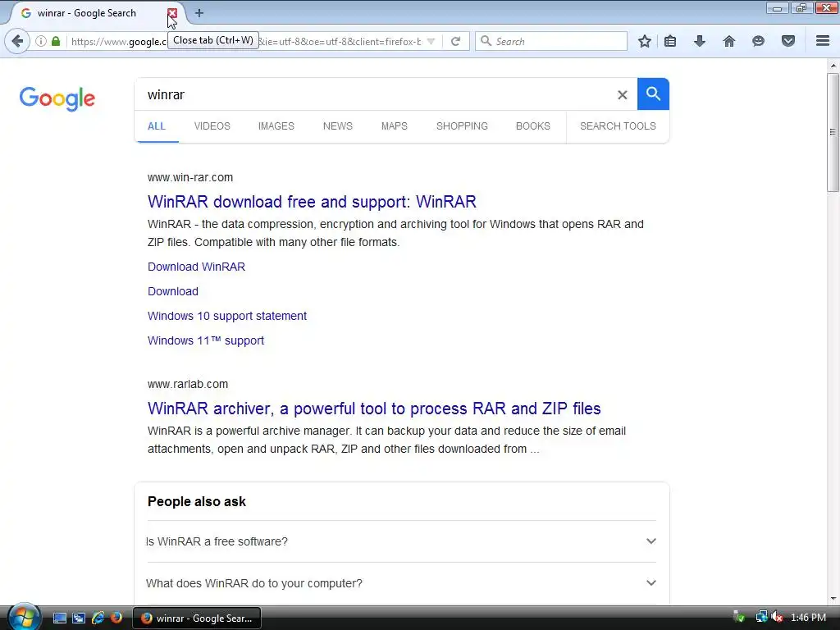Click the www.rarlab.com URL text
Viewport: 840px width, 630px height.
coord(188,384)
